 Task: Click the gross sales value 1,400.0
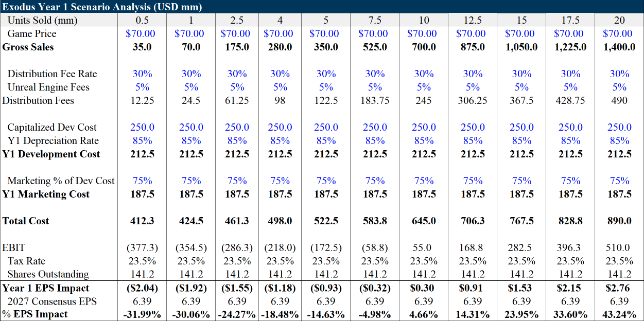tap(619, 47)
